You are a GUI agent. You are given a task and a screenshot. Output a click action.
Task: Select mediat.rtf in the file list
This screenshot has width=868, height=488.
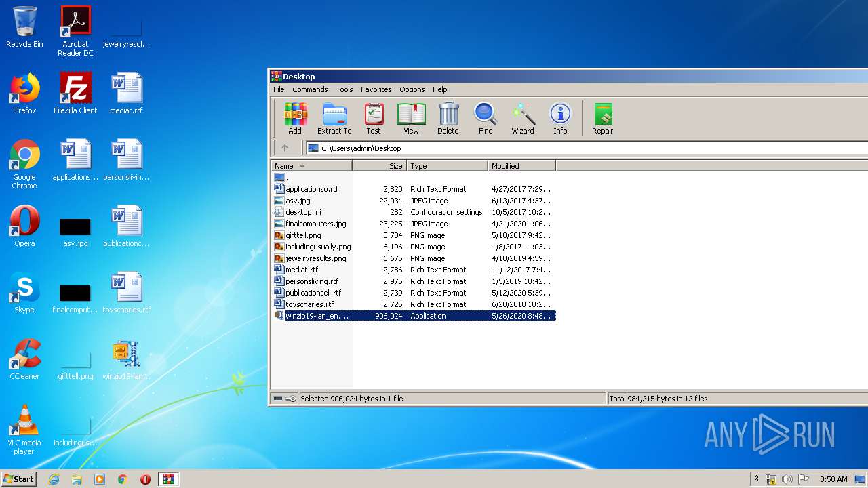[x=414, y=270]
